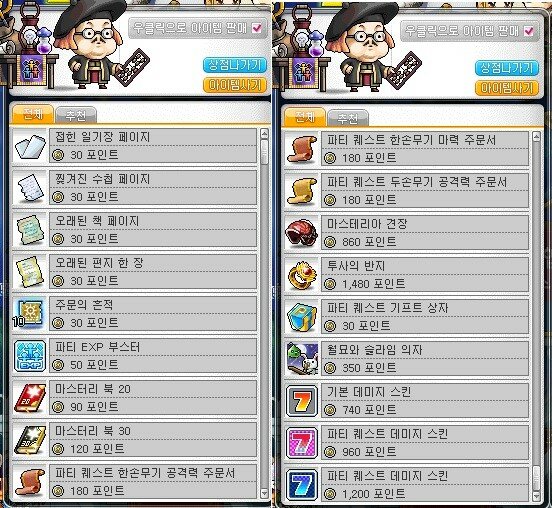
Task: Select the 마스터리 북 30 black book icon
Action: tap(30, 440)
